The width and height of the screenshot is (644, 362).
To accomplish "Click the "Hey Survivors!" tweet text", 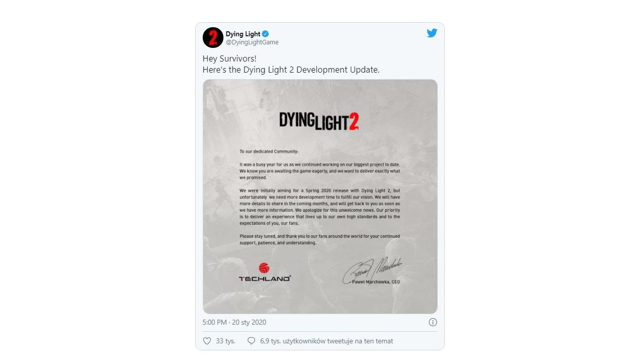I will point(229,58).
